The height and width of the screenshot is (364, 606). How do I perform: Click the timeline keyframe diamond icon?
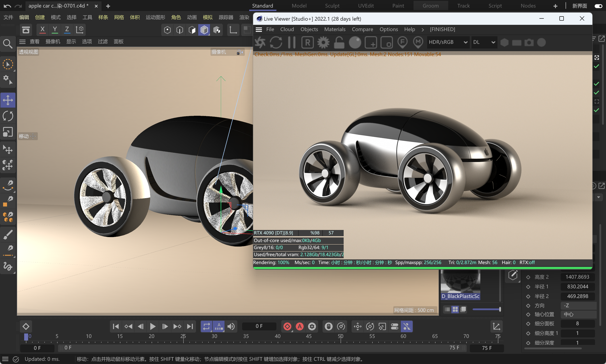(x=26, y=326)
